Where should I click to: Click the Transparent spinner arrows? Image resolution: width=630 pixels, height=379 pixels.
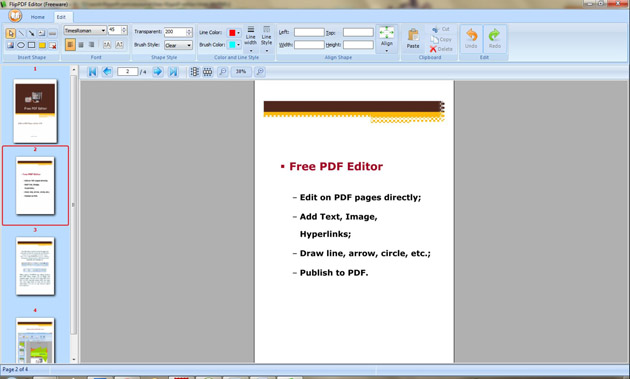tap(189, 32)
